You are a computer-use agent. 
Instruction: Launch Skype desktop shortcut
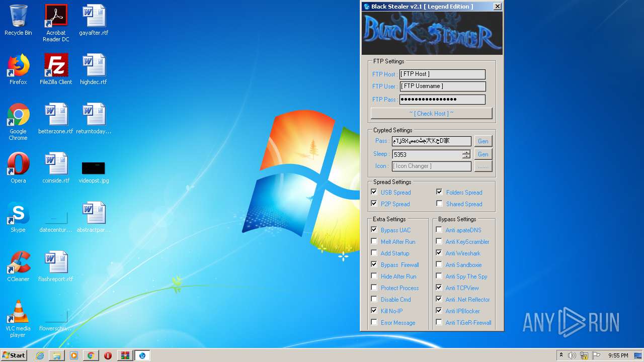(18, 217)
